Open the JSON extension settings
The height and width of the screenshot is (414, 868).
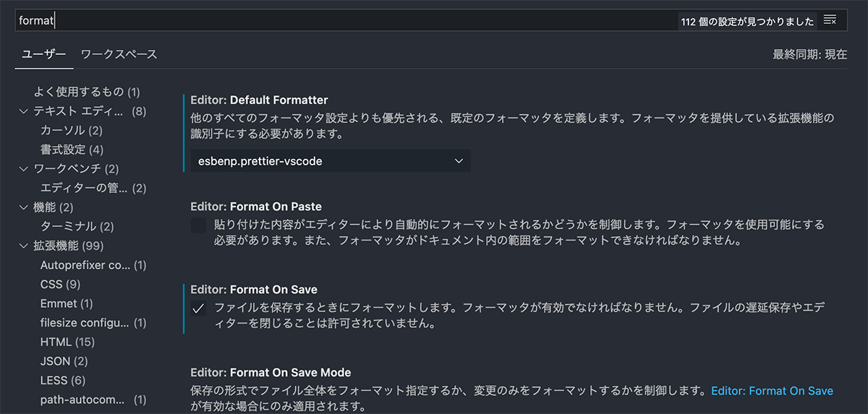(x=64, y=361)
